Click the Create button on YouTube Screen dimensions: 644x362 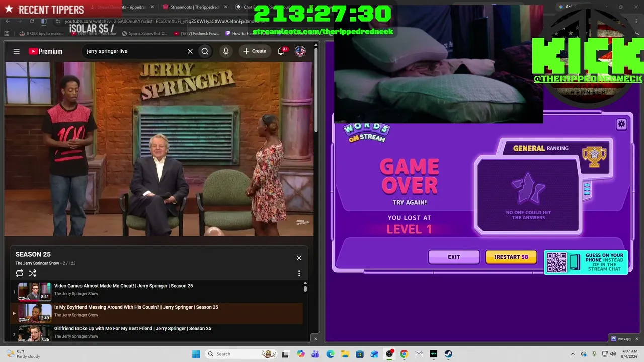(255, 51)
